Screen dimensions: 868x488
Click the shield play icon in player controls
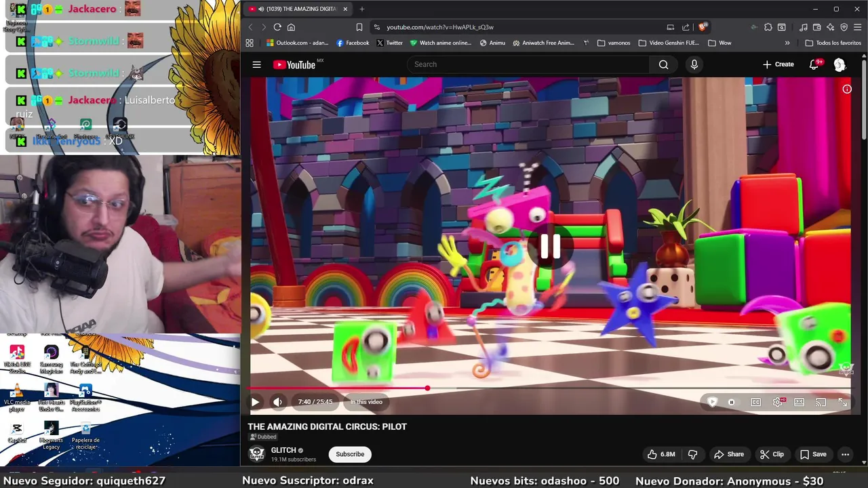pyautogui.click(x=712, y=402)
